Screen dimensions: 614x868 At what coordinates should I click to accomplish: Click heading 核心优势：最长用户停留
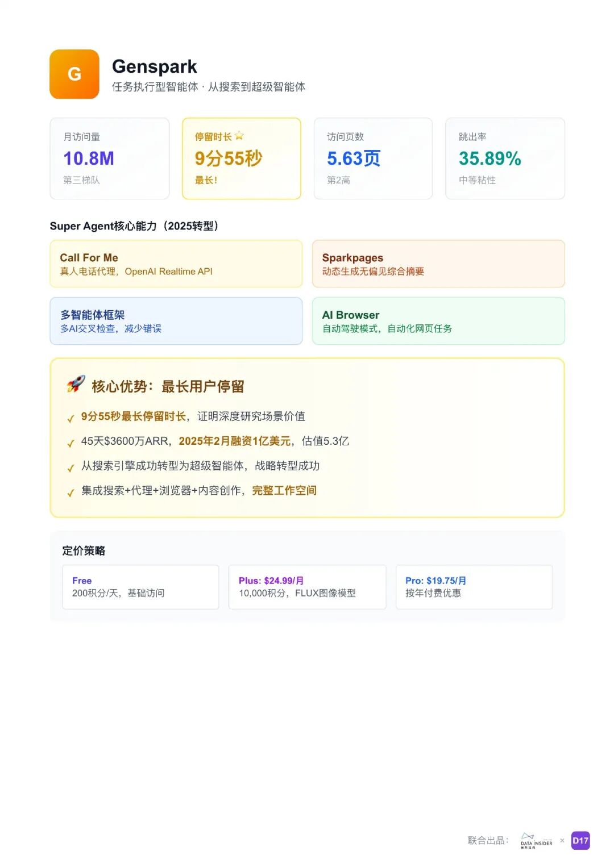pos(168,387)
